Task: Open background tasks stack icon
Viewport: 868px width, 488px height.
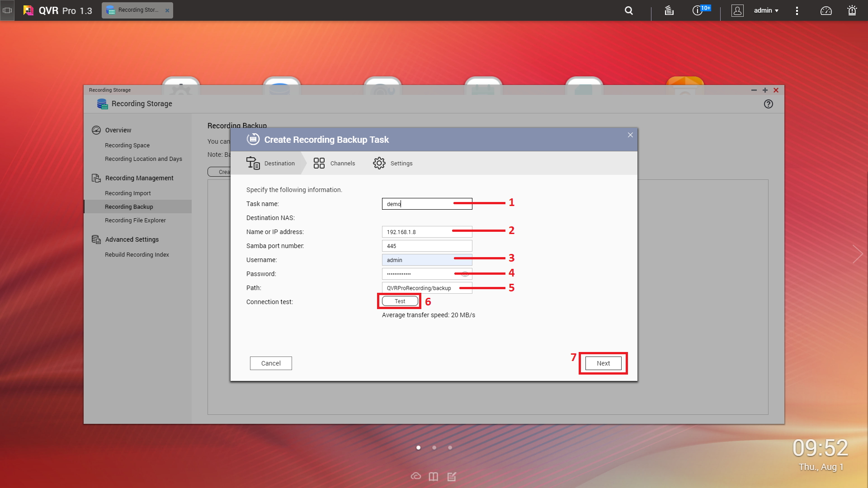Action: pyautogui.click(x=669, y=10)
